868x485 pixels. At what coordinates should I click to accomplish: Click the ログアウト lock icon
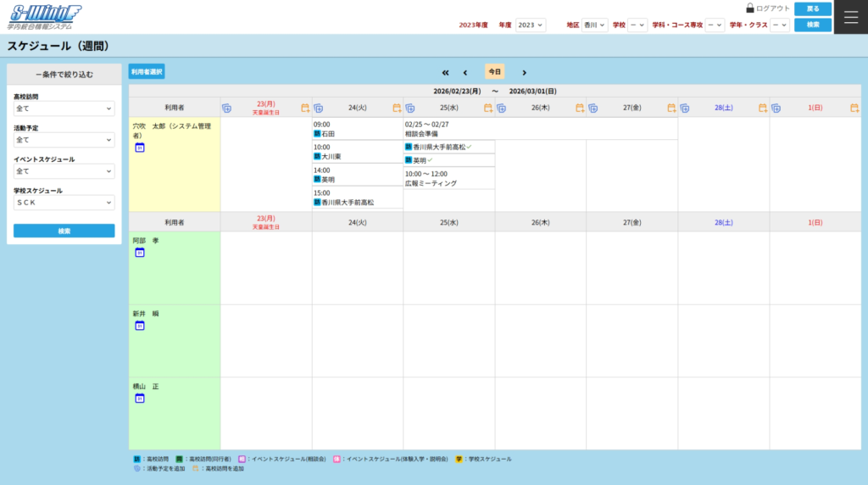[x=750, y=8]
